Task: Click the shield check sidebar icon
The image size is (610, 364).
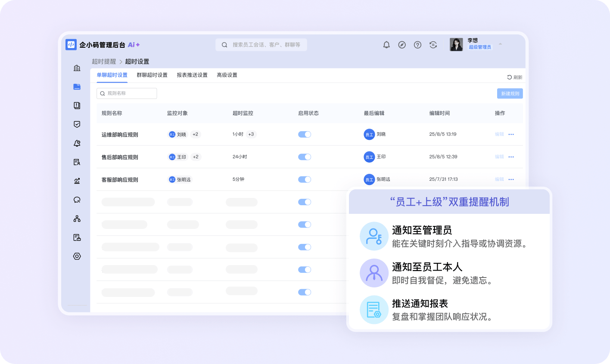Action: pos(77,124)
